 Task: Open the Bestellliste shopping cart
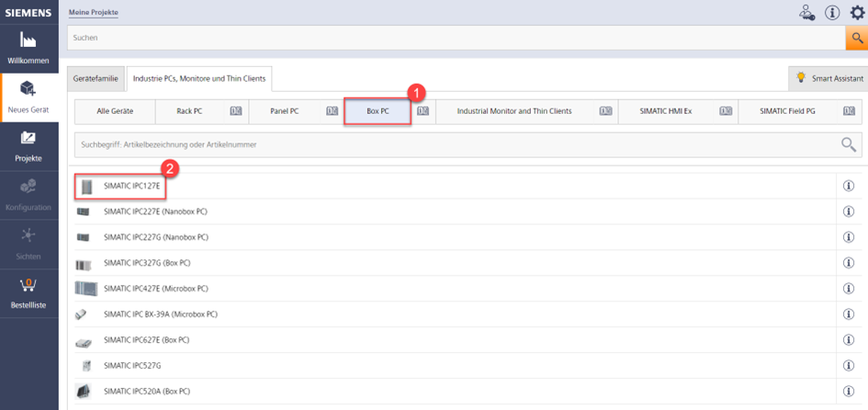coord(28,293)
